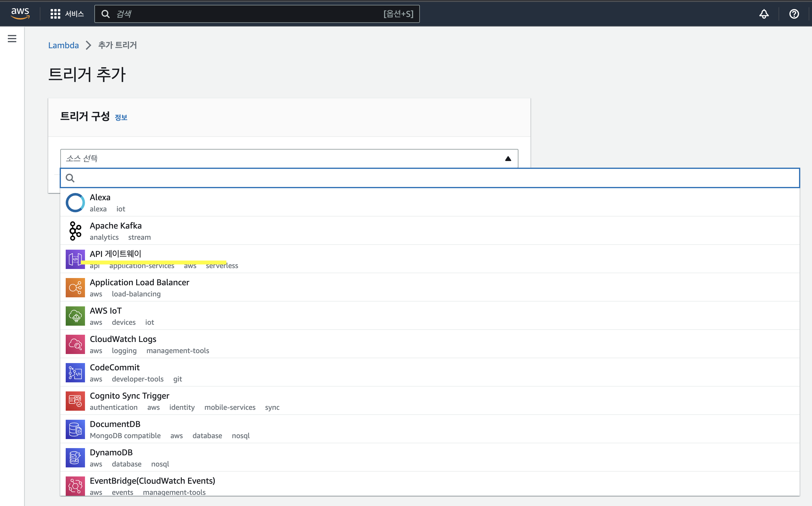
Task: Pick DocumentDB as the source
Action: (x=115, y=424)
